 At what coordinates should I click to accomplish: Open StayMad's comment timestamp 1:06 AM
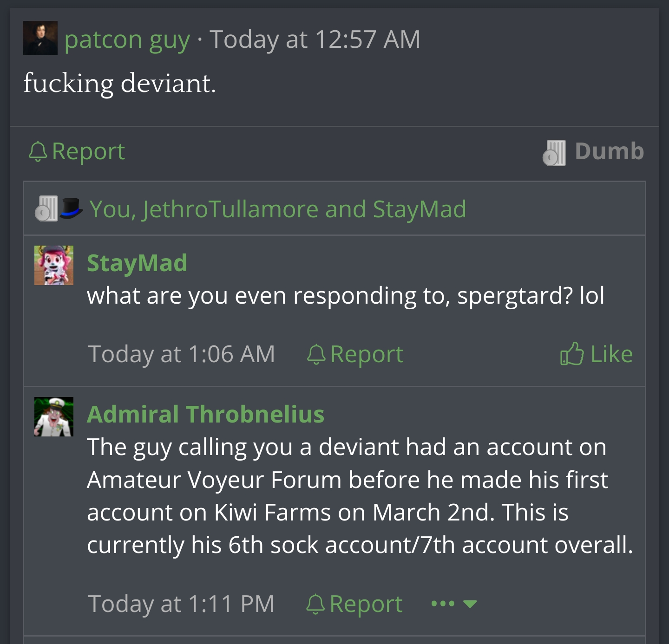(x=181, y=354)
